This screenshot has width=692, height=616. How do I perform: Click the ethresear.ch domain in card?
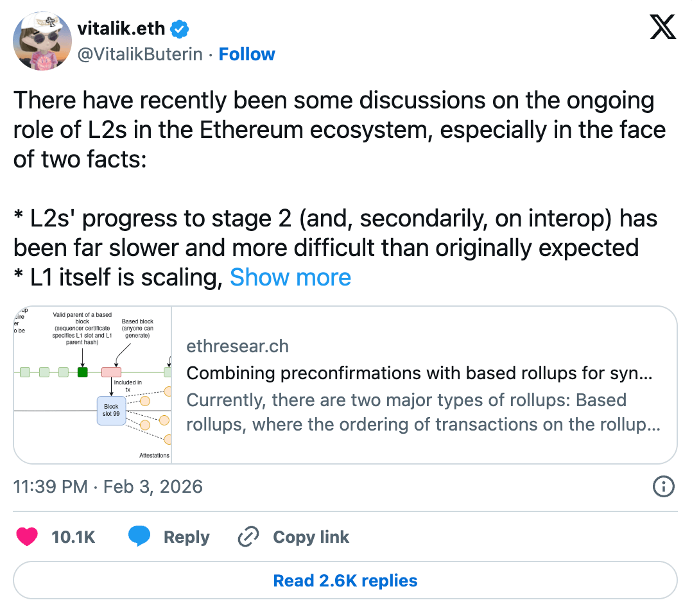click(x=238, y=346)
